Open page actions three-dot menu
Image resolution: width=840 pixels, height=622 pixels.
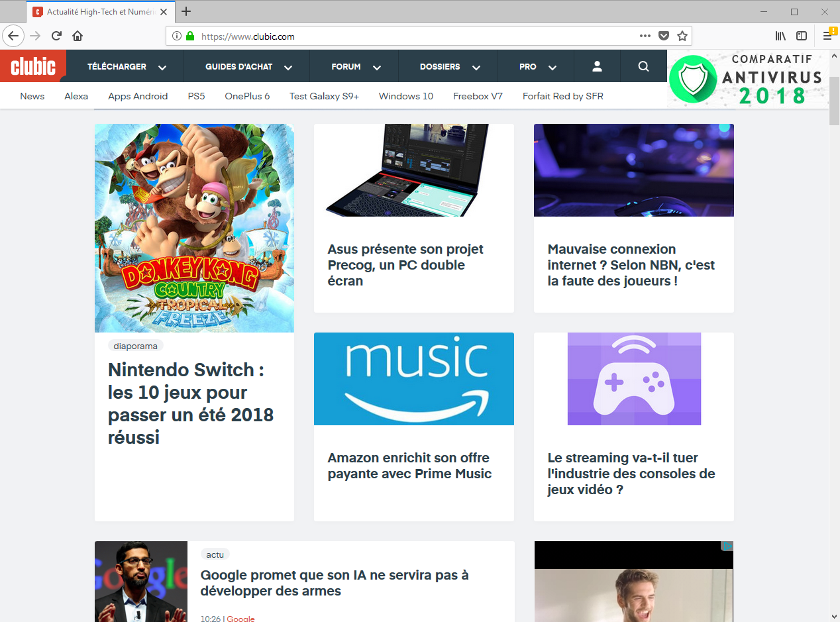tap(645, 36)
